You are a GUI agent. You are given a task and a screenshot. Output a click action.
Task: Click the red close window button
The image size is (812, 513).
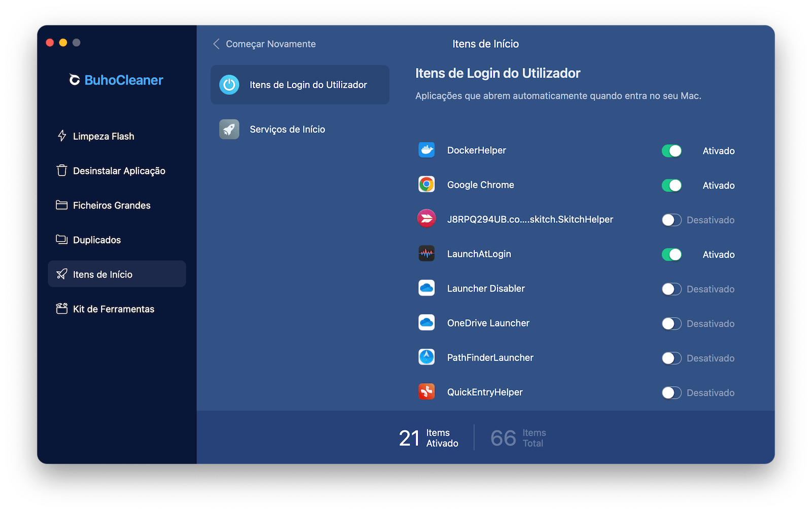[x=50, y=43]
